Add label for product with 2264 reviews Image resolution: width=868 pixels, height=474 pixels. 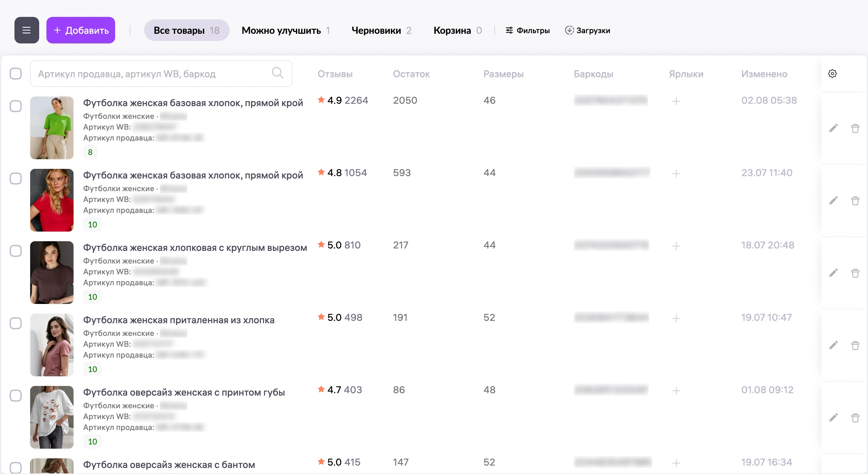[x=676, y=101]
